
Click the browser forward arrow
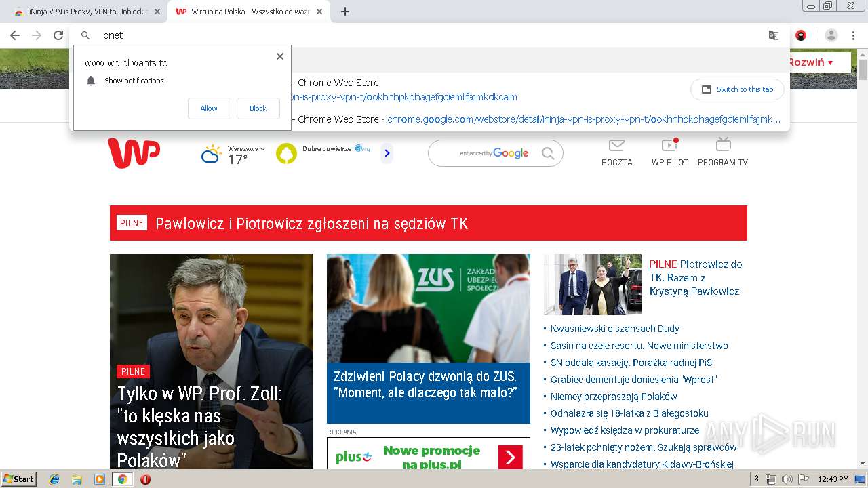click(37, 35)
